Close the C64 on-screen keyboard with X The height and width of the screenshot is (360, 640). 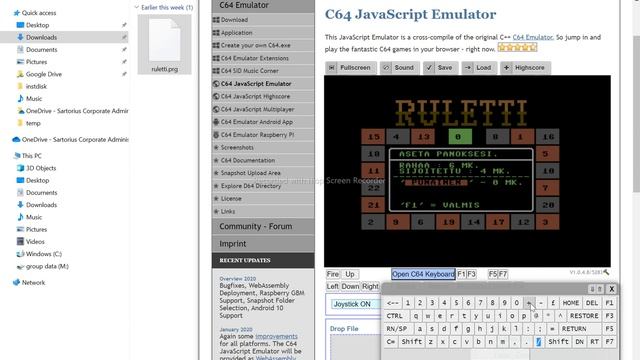pos(611,289)
